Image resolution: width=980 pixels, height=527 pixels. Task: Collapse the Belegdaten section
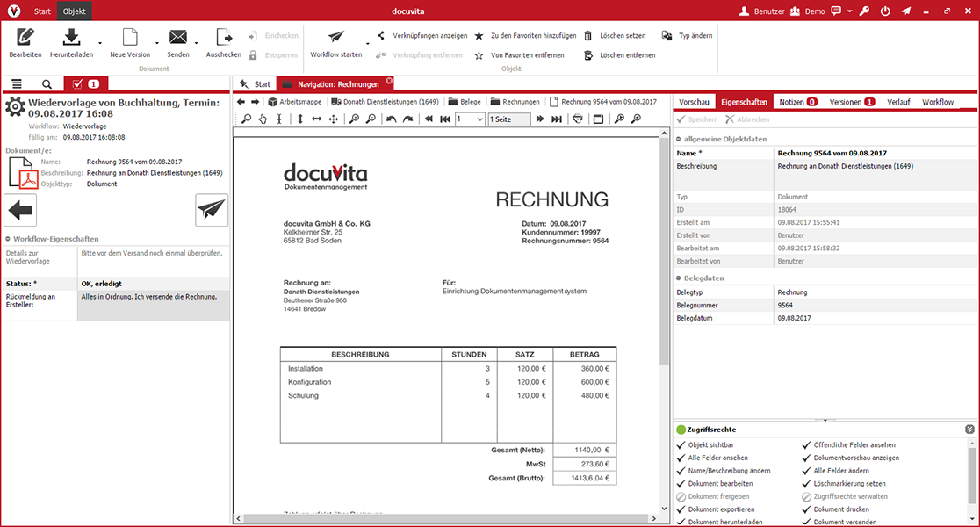point(679,278)
